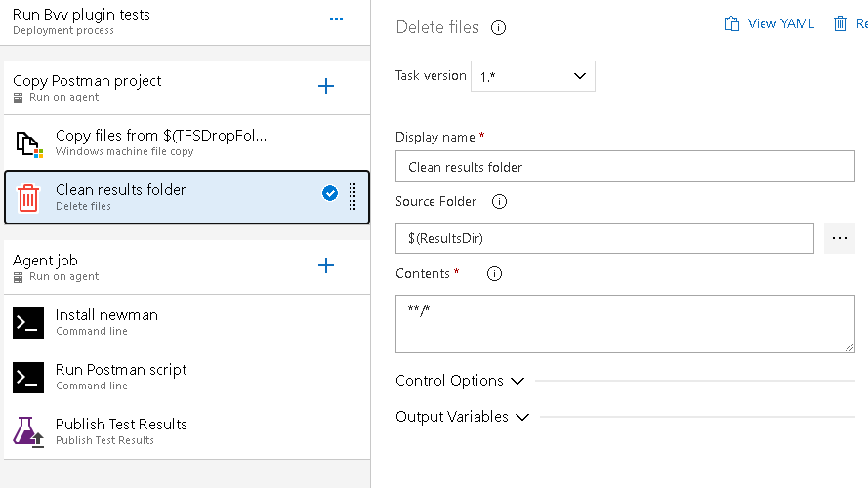Viewport: 868px width, 488px height.
Task: Click the Output Variables label text
Action: tap(452, 417)
